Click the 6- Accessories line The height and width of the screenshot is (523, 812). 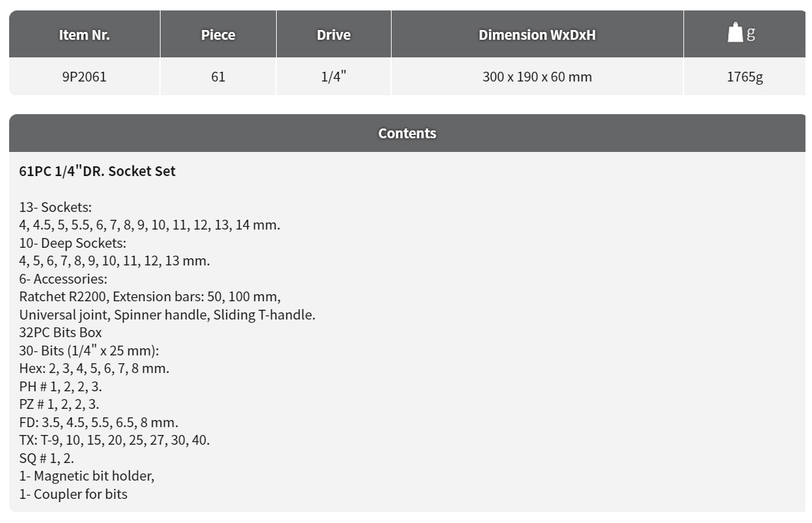(x=63, y=279)
